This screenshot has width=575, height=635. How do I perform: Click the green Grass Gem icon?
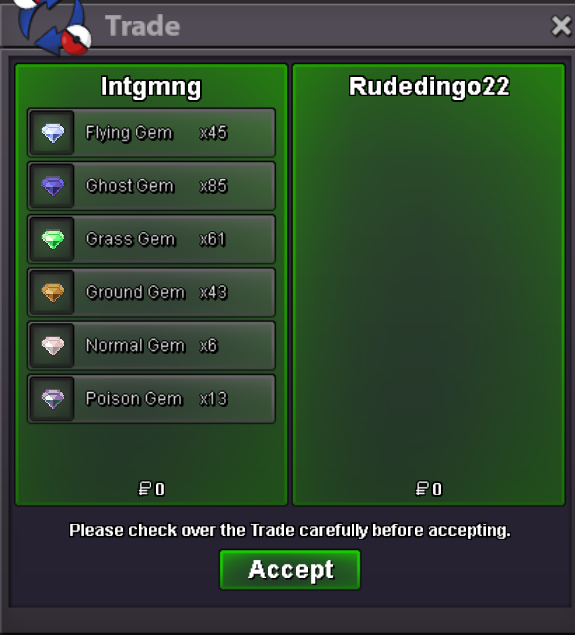(x=53, y=239)
